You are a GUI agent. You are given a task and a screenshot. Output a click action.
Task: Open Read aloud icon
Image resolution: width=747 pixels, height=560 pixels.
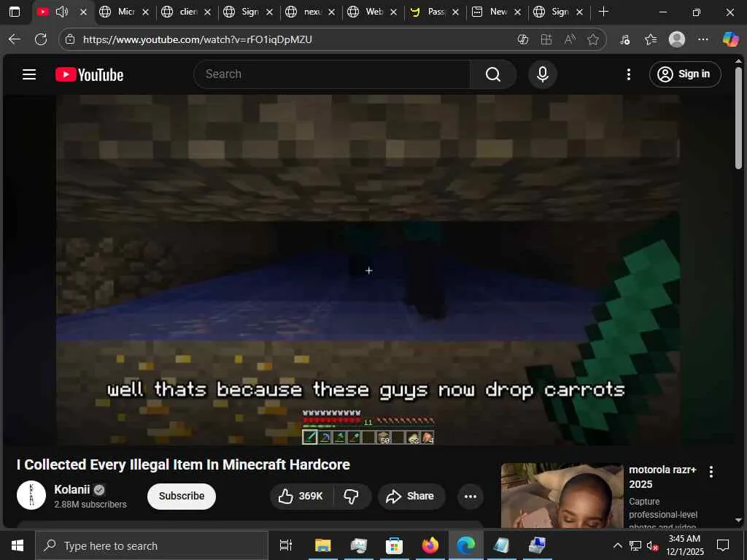(x=570, y=39)
